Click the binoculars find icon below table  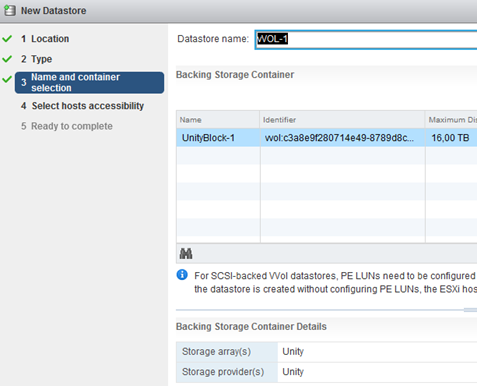click(x=186, y=254)
